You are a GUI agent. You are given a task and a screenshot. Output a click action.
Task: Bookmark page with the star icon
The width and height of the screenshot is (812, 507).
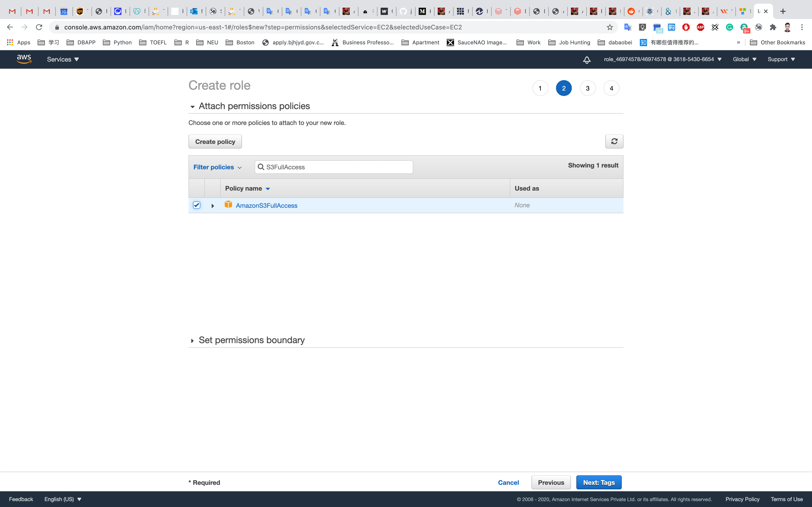610,27
